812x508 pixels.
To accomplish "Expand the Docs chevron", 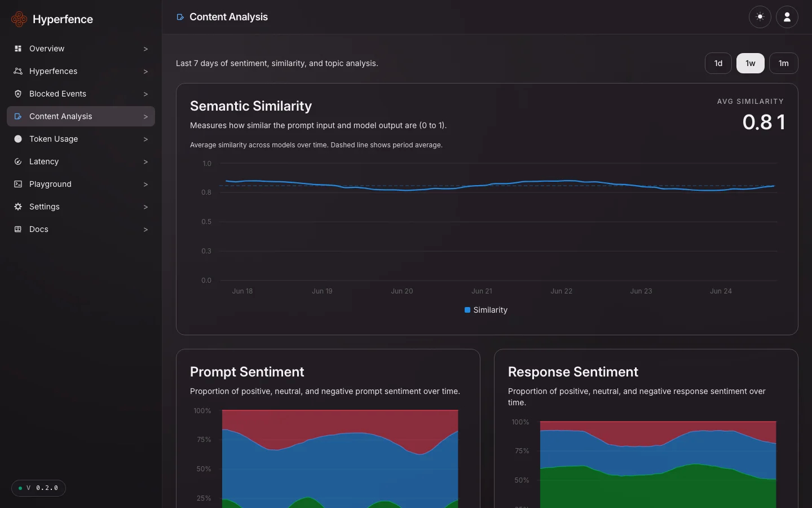I will point(145,230).
